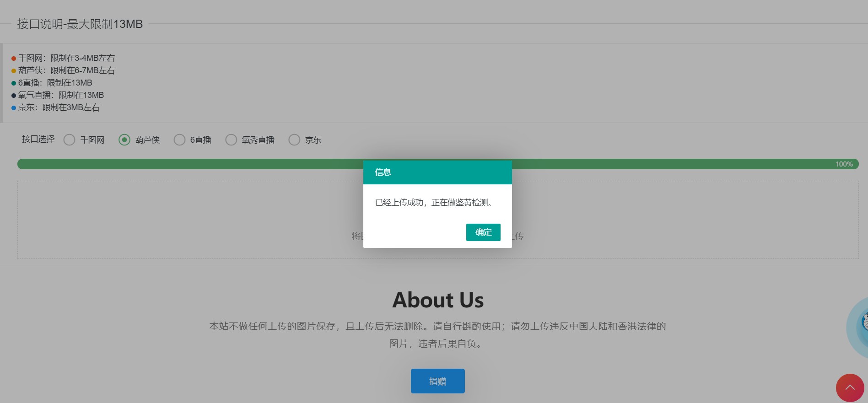
Task: Click the 本站不做任何上传的图片保存 disclaimer text
Action: coord(437,335)
